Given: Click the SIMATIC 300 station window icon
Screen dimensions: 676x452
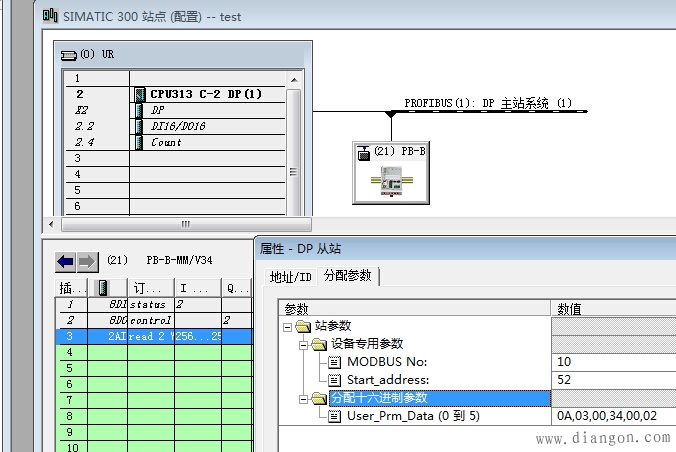Looking at the screenshot, I should tap(50, 16).
